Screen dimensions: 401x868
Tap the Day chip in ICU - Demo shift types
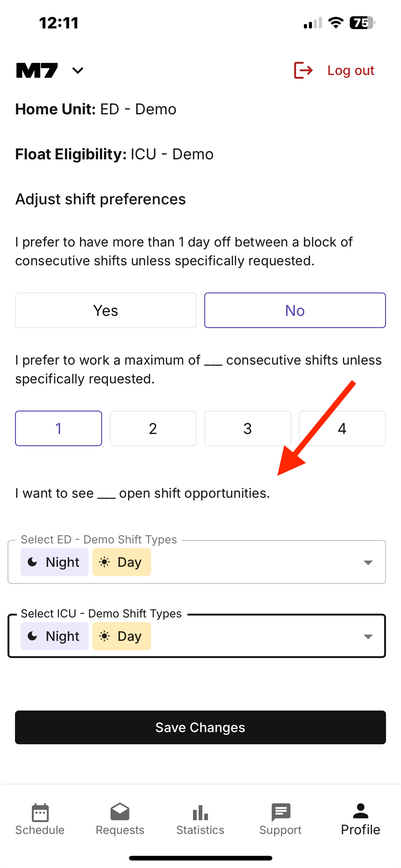pyautogui.click(x=121, y=636)
